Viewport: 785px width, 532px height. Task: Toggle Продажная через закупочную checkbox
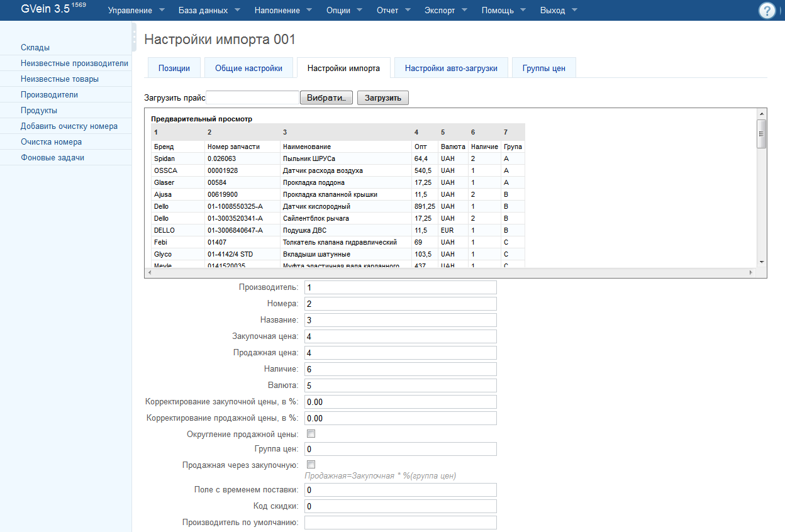[311, 465]
